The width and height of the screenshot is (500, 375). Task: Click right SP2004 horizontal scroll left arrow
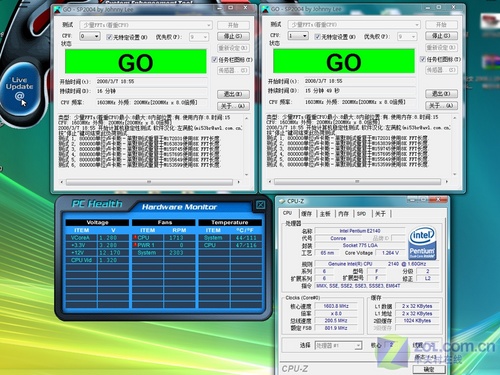click(x=270, y=182)
